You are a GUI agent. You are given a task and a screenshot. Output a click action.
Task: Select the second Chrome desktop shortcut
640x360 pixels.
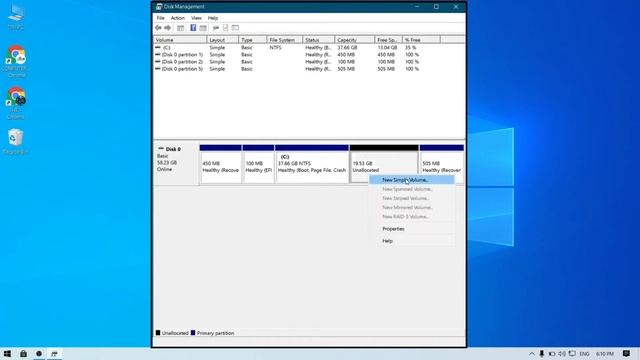pyautogui.click(x=16, y=103)
